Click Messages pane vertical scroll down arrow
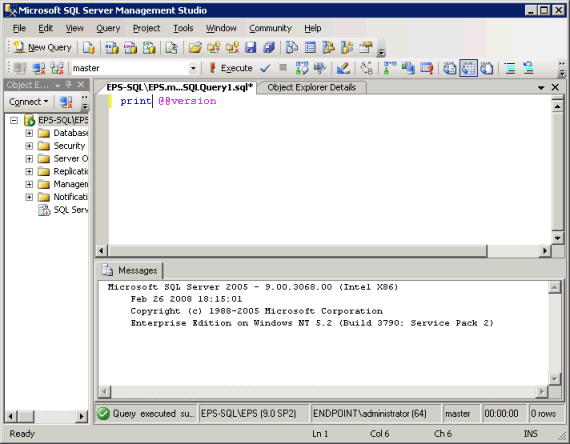570x444 pixels. (554, 379)
